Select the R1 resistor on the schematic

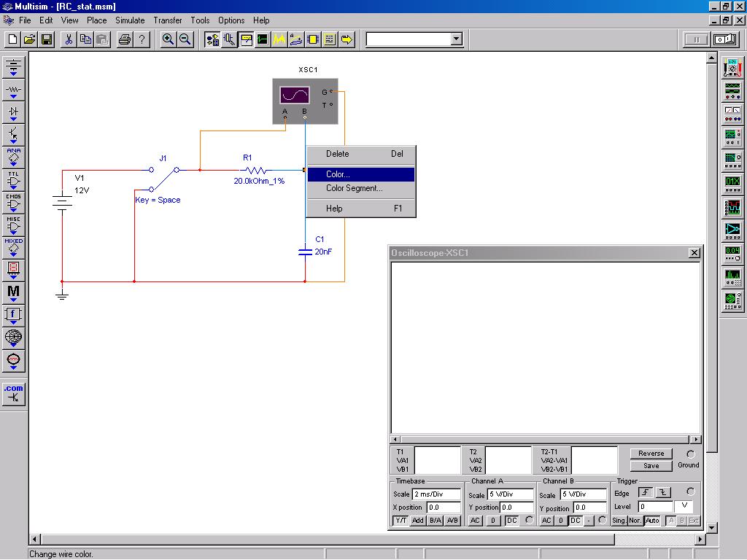point(255,170)
